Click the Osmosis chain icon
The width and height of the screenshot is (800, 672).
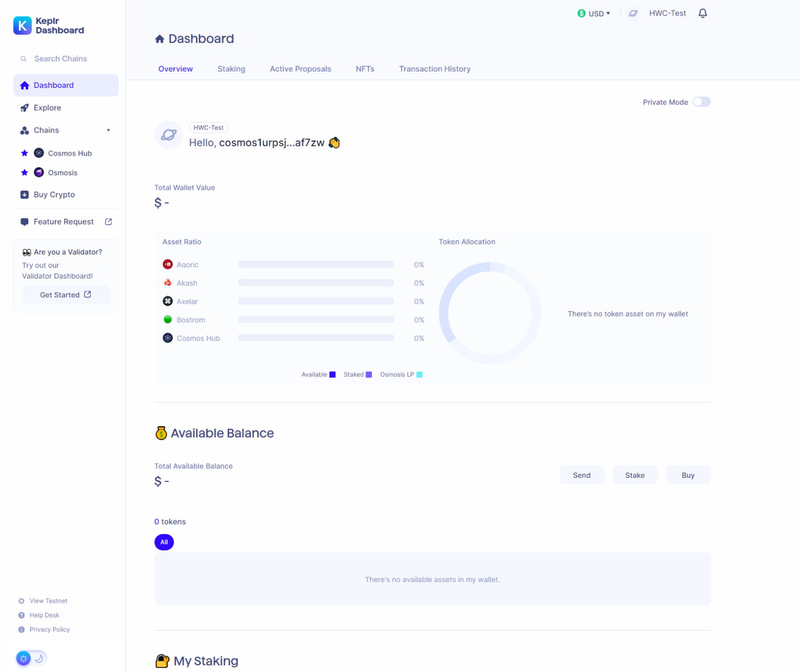point(39,172)
